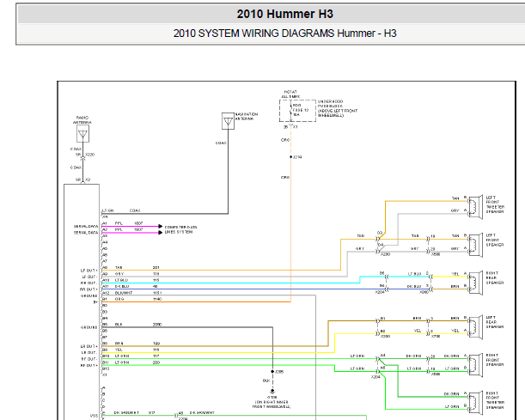Viewport: 525px width, 420px height.
Task: Click the right front speaker symbol
Action: [475, 365]
